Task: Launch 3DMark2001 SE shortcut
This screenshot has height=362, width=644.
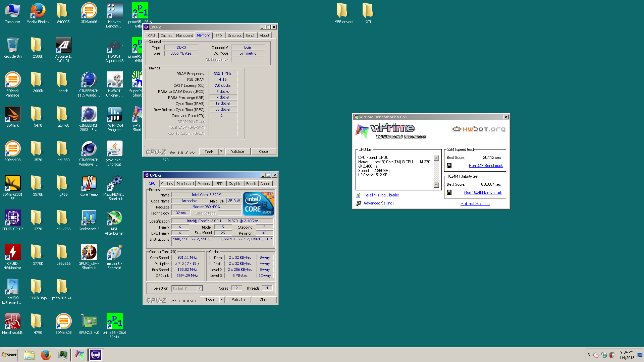Action: coord(12,188)
